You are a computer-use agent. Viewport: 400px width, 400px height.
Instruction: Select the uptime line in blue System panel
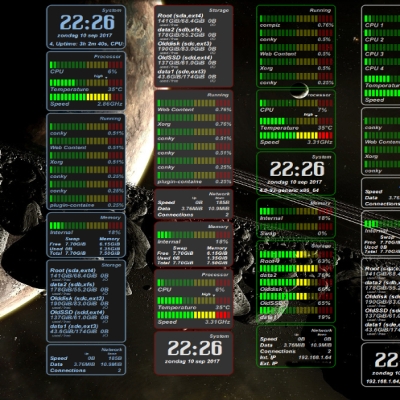pyautogui.click(x=87, y=44)
